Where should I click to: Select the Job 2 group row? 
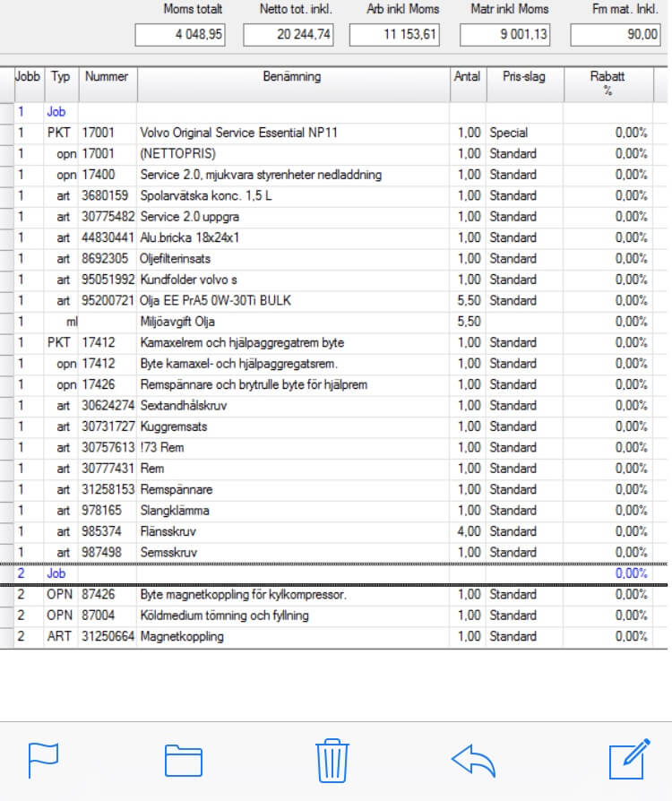[56, 573]
